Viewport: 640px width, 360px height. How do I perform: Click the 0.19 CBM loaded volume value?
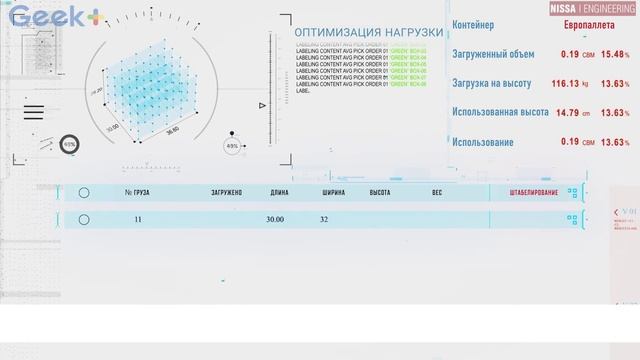[x=578, y=54]
